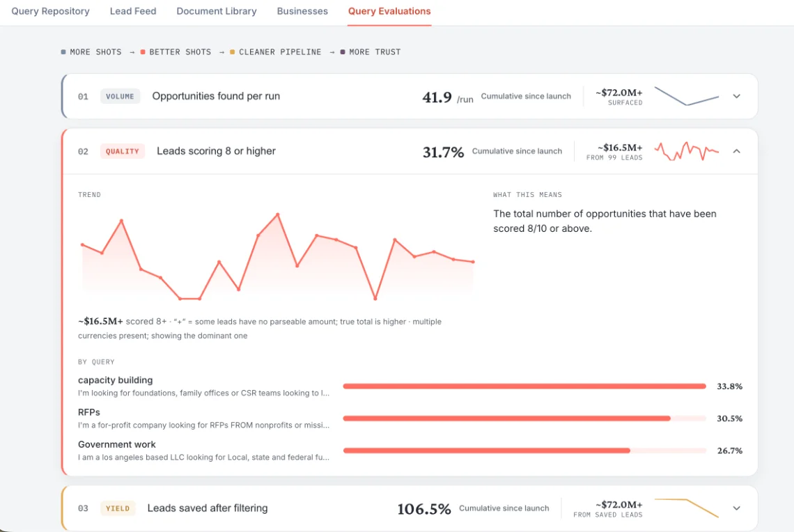The width and height of the screenshot is (794, 532).
Task: Expand the Opportunities found per run card
Action: 736,96
